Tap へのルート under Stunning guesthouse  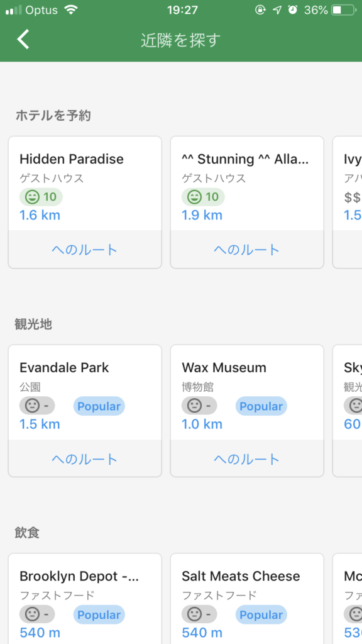(x=247, y=250)
